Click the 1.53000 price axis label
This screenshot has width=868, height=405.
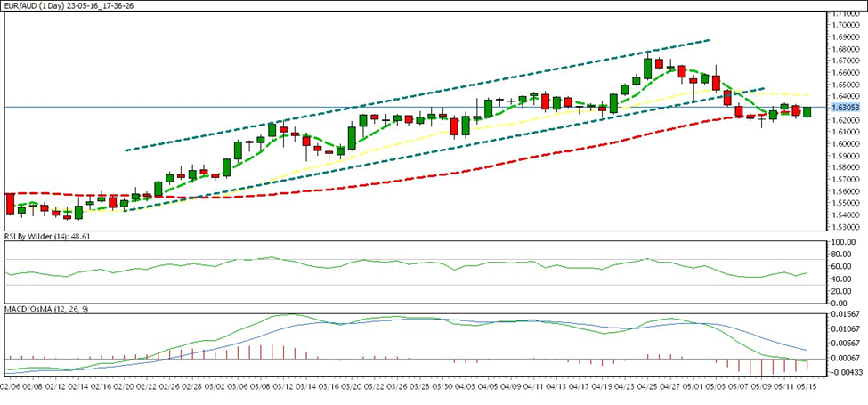pyautogui.click(x=846, y=227)
